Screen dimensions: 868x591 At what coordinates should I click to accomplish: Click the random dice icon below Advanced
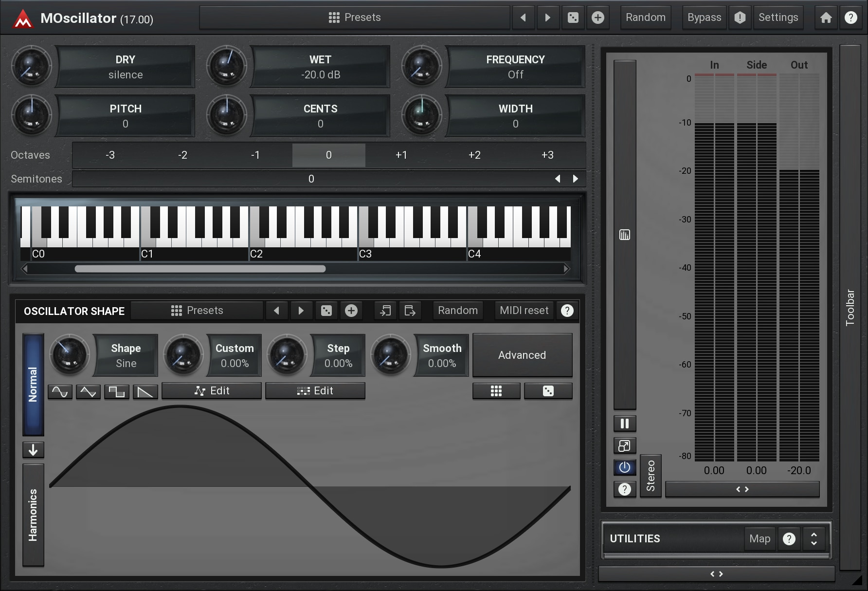pyautogui.click(x=548, y=391)
